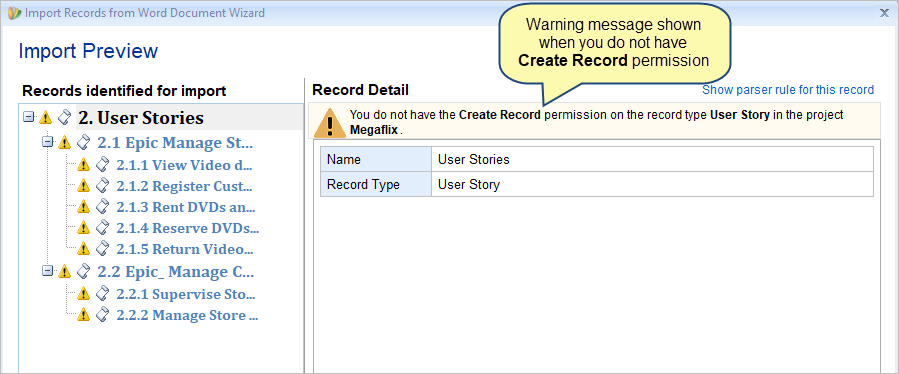The image size is (899, 374).
Task: Select 2.1.4 Reserve DVDs... record
Action: click(x=187, y=228)
